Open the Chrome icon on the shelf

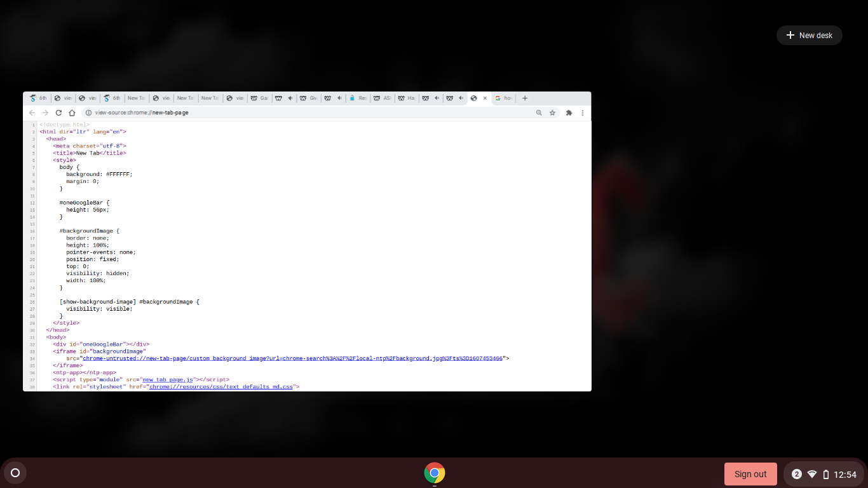pos(435,473)
